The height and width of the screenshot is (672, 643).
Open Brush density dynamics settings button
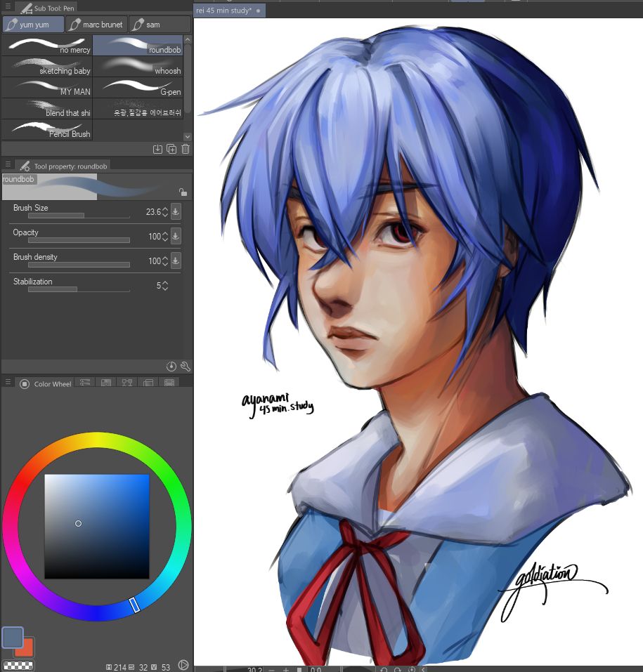(x=176, y=260)
